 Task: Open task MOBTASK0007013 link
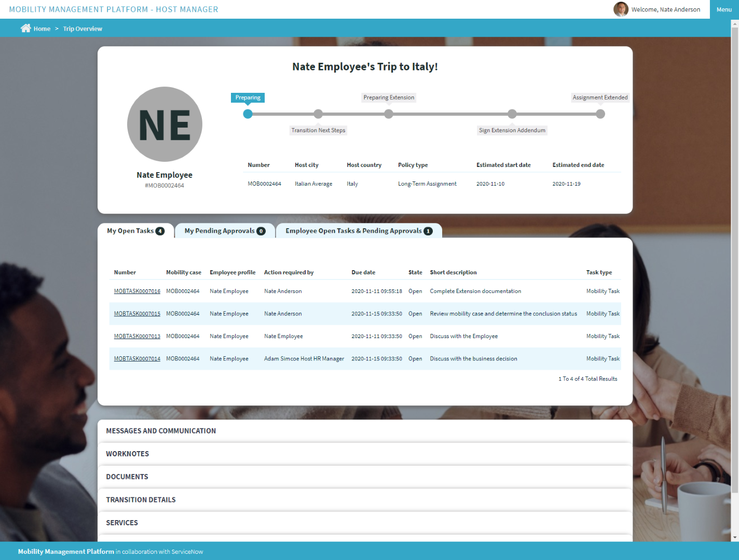137,337
